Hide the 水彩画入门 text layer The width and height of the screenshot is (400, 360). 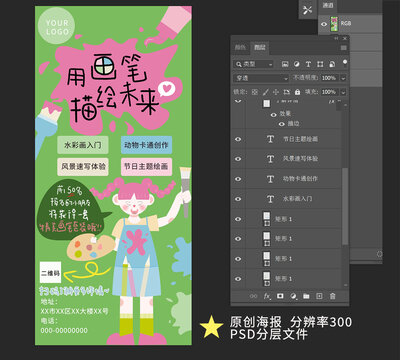tap(238, 199)
